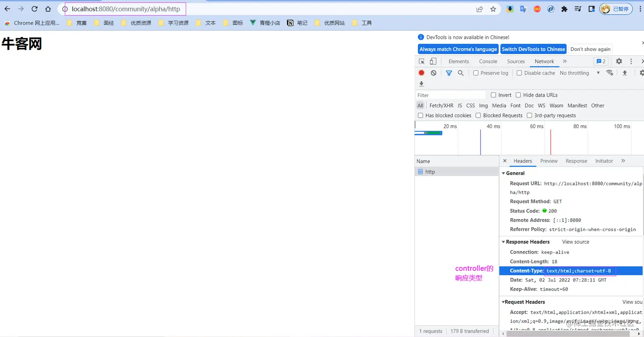Filter requests by CSS type

[470, 106]
